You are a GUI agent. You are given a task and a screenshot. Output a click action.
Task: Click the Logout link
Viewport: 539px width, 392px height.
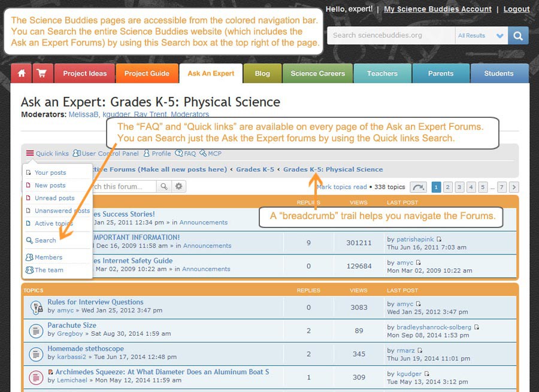tap(516, 9)
